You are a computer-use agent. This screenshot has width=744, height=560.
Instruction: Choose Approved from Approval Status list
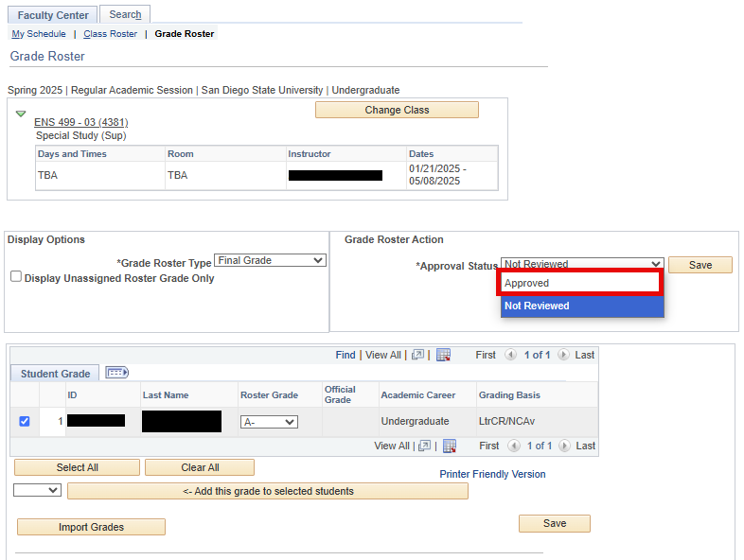click(x=581, y=283)
